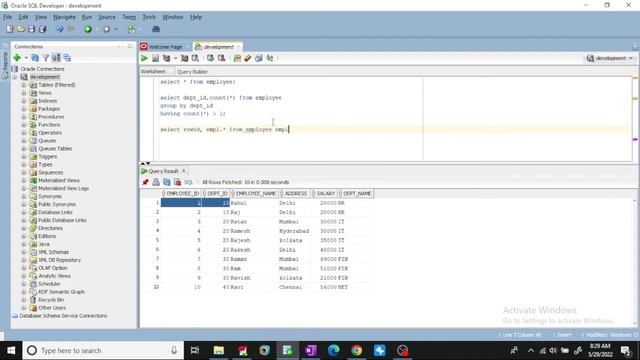Open dropdown arrow beside Debug icon

click(x=116, y=29)
